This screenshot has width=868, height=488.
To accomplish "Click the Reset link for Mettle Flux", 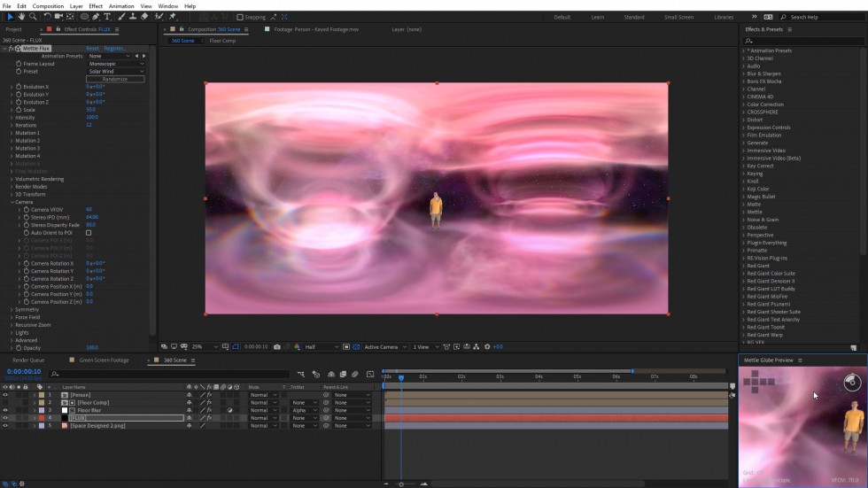I will click(92, 49).
